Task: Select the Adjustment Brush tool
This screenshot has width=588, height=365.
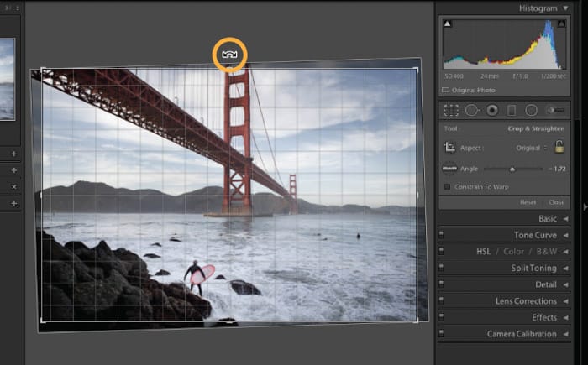Action: pyautogui.click(x=555, y=110)
